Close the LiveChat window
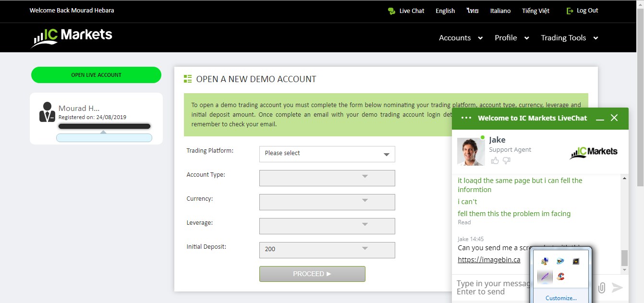 tap(614, 118)
